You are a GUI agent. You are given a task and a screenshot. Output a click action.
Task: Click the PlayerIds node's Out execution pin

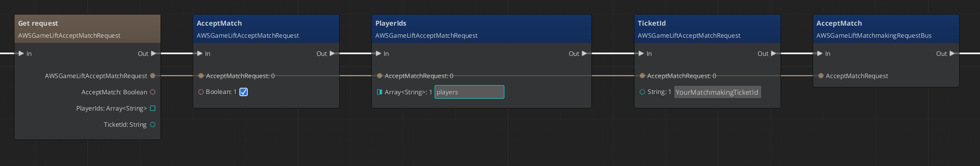pyautogui.click(x=584, y=54)
